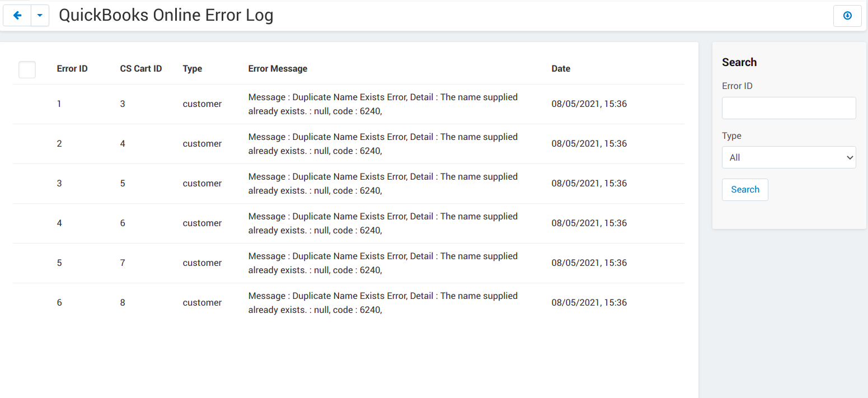Click the Type label in Search panel
Screen dimensions: 868x398
[731, 136]
